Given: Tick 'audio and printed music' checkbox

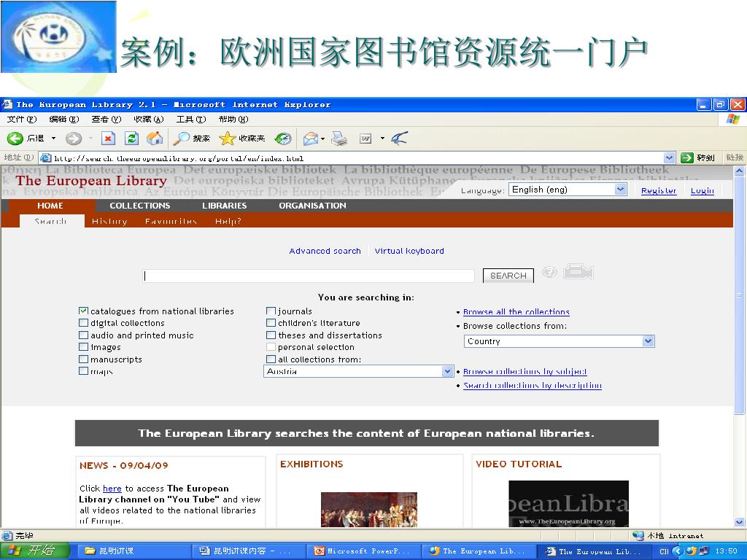Looking at the screenshot, I should [83, 335].
